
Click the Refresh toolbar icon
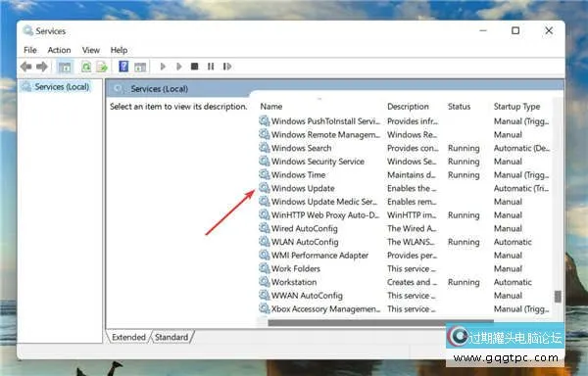tap(86, 67)
